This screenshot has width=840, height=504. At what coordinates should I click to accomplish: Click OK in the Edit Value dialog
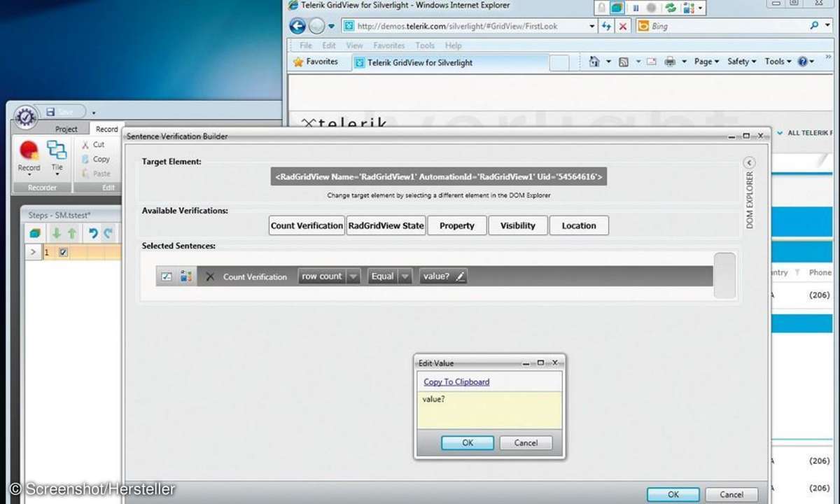pyautogui.click(x=468, y=442)
